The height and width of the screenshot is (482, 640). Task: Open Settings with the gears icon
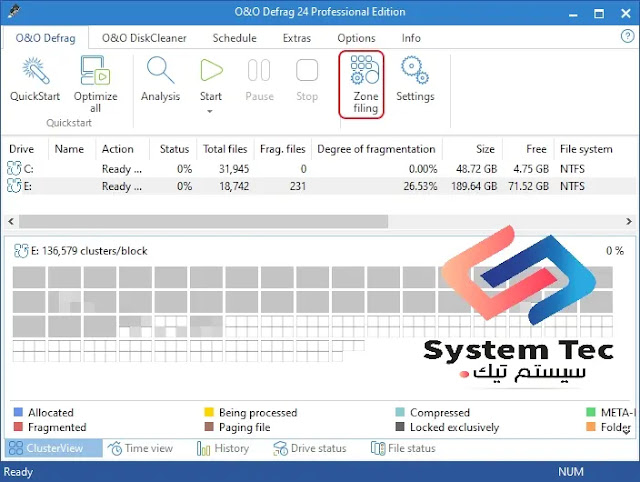415,70
